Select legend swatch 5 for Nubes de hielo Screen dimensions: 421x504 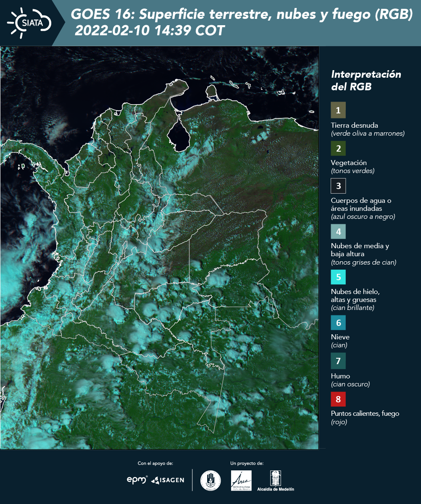tap(338, 277)
